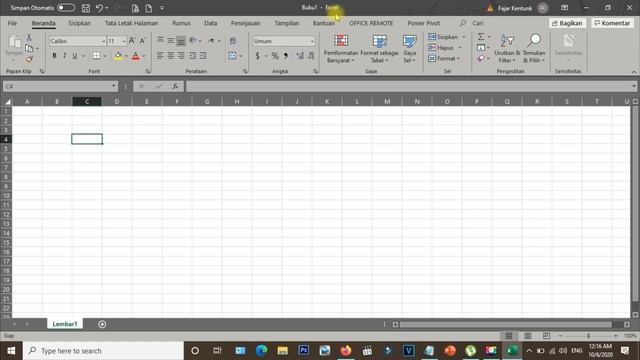The image size is (640, 360).
Task: Click the currency dollar format icon
Action: tap(258, 56)
